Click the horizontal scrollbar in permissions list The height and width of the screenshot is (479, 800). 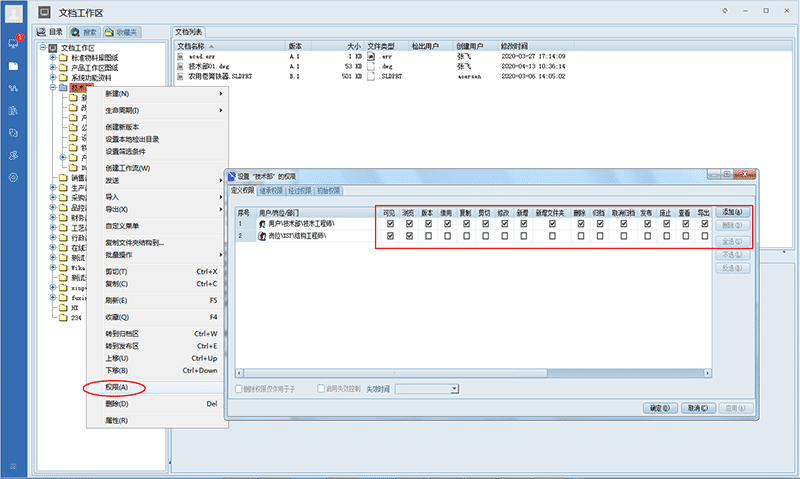[470, 375]
